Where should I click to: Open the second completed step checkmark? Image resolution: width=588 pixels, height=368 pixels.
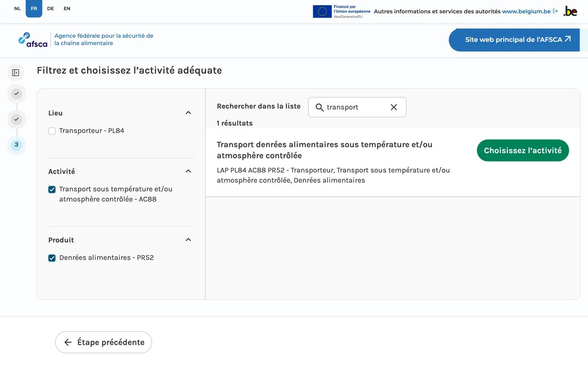pyautogui.click(x=16, y=119)
